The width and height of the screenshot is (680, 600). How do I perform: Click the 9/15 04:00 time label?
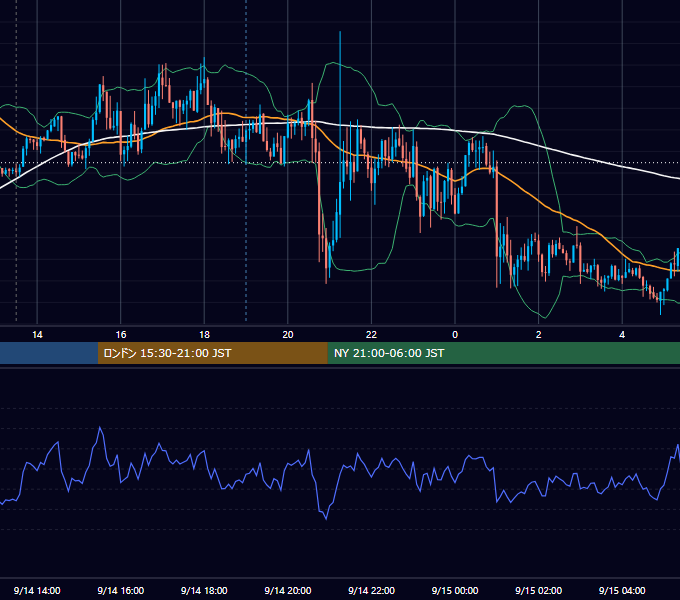click(622, 590)
